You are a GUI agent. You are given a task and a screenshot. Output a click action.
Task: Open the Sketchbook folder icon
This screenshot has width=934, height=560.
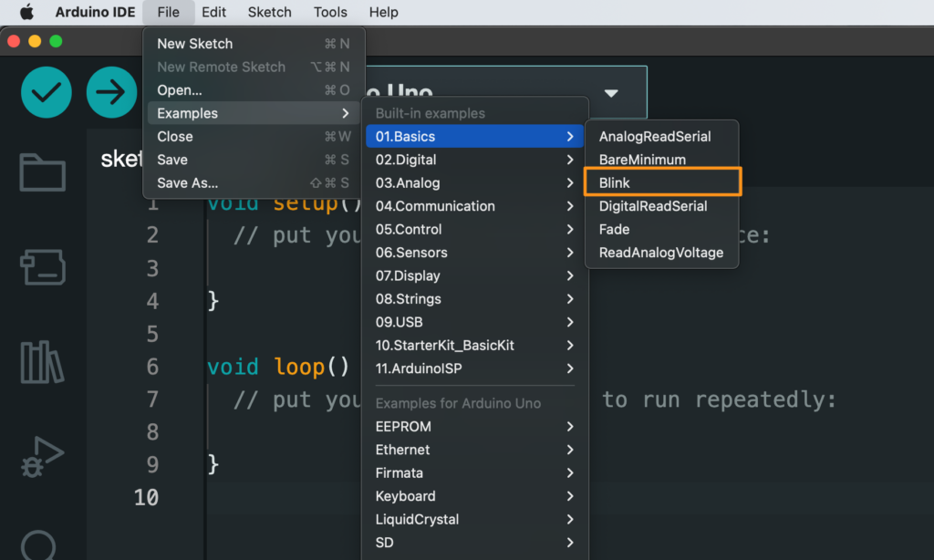tap(41, 173)
